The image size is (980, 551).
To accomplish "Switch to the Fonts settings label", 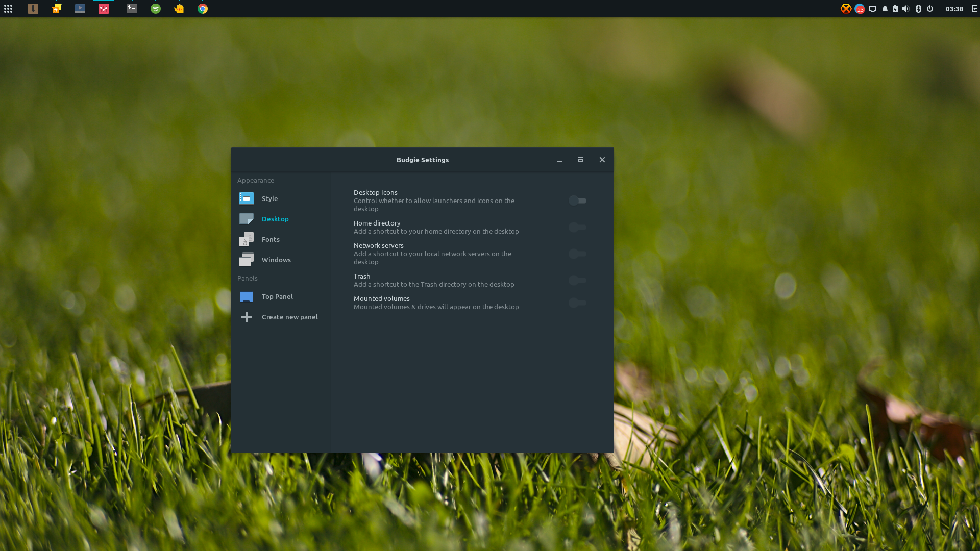I will pyautogui.click(x=271, y=239).
